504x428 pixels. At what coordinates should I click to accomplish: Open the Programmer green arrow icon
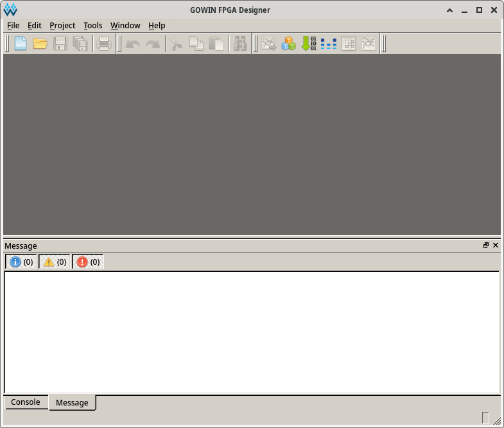309,44
